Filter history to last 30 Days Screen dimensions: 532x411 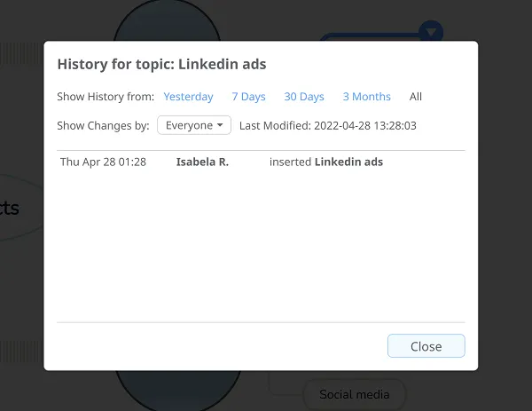point(303,97)
